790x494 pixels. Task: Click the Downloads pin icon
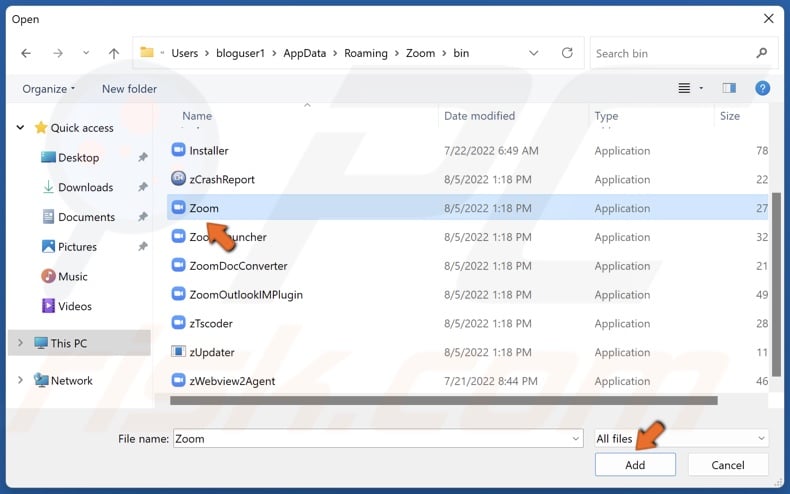[x=143, y=187]
